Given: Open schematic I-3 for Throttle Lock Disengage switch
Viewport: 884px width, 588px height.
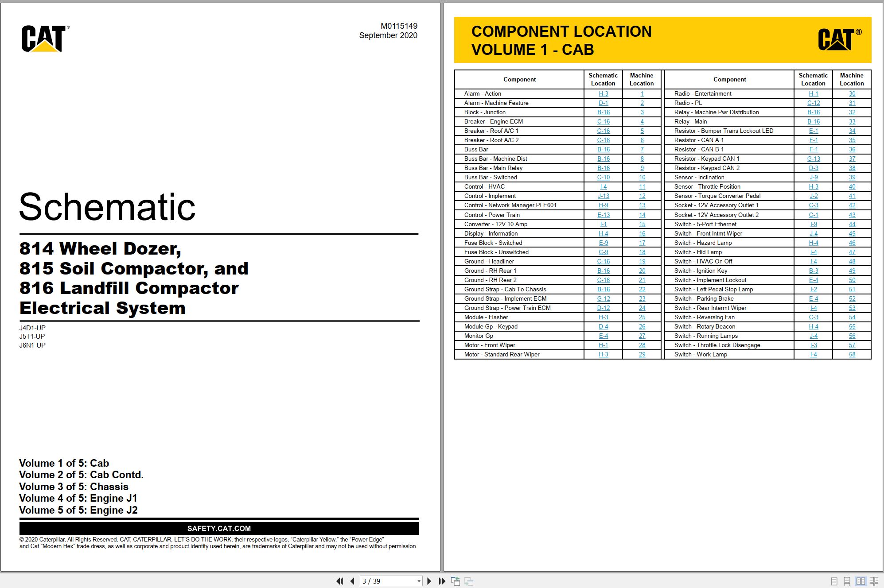Looking at the screenshot, I should pyautogui.click(x=813, y=345).
